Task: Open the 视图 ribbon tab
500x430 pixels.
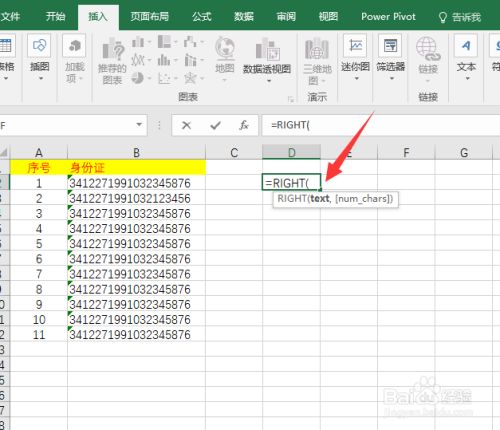Action: coord(328,16)
